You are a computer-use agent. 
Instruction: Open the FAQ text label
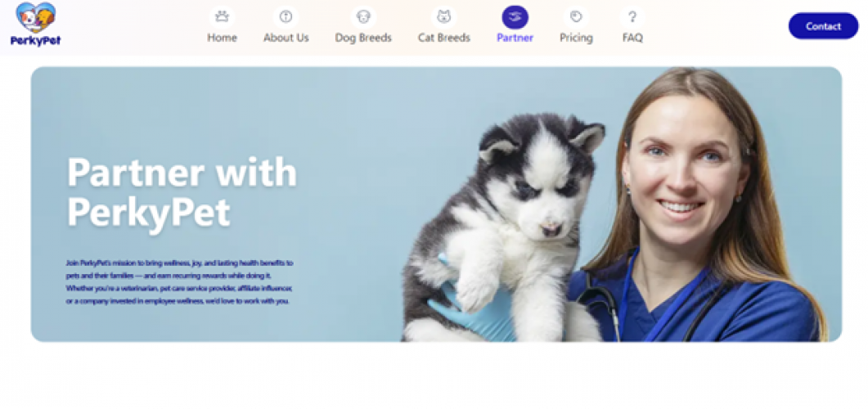pos(632,38)
